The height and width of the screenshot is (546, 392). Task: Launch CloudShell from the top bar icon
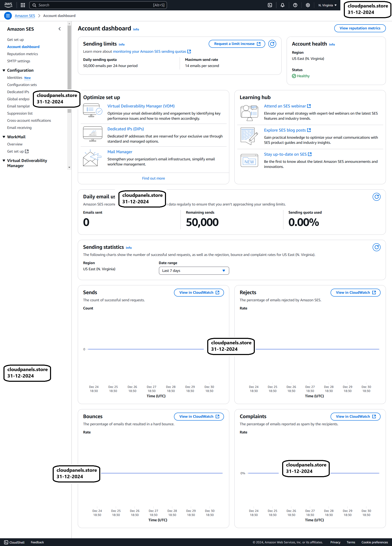(270, 5)
